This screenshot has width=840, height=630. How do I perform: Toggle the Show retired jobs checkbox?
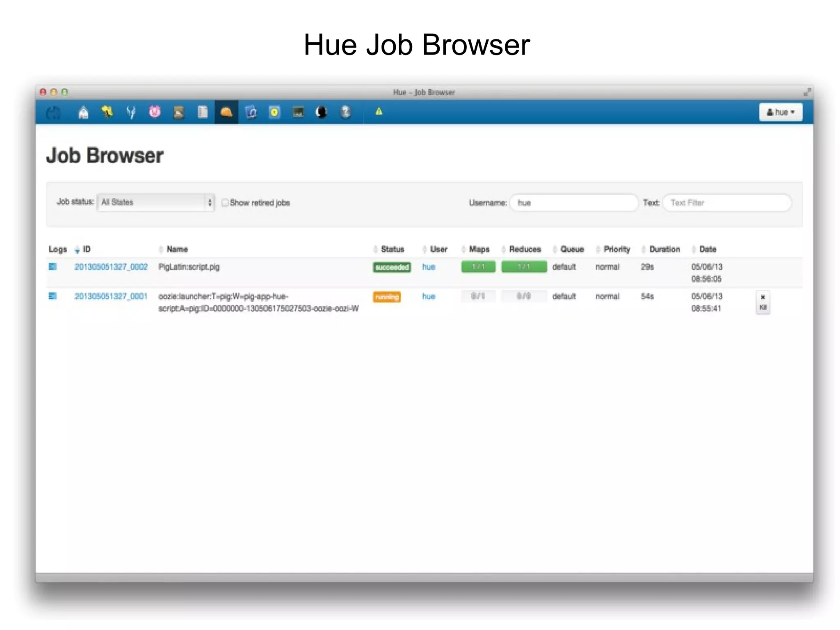click(225, 203)
